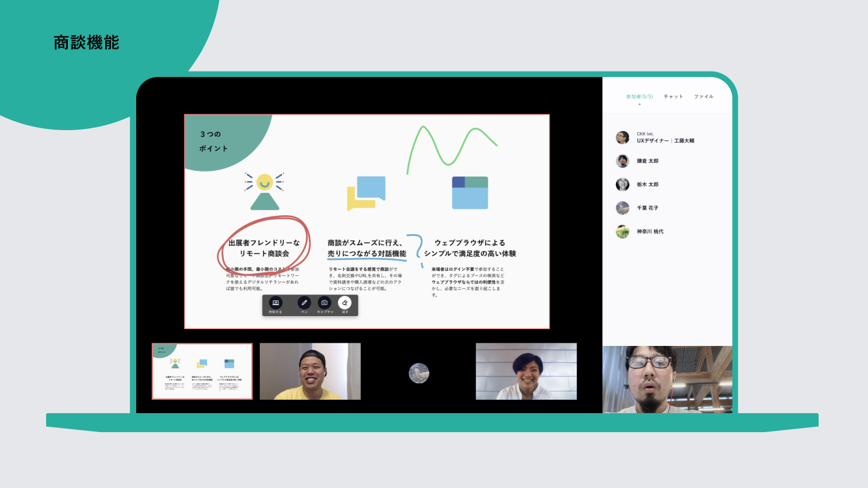Click avatar of UXデザイナー 工藤大輔
The width and height of the screenshot is (868, 488).
pos(623,137)
